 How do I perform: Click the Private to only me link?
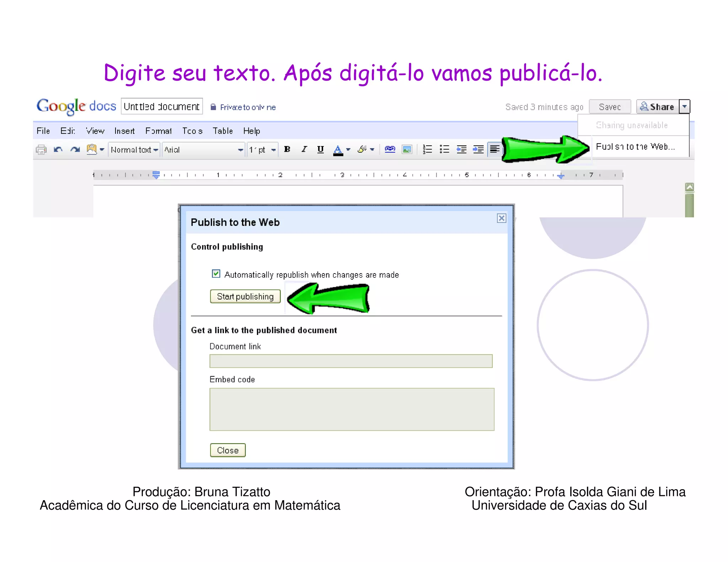[x=248, y=107]
